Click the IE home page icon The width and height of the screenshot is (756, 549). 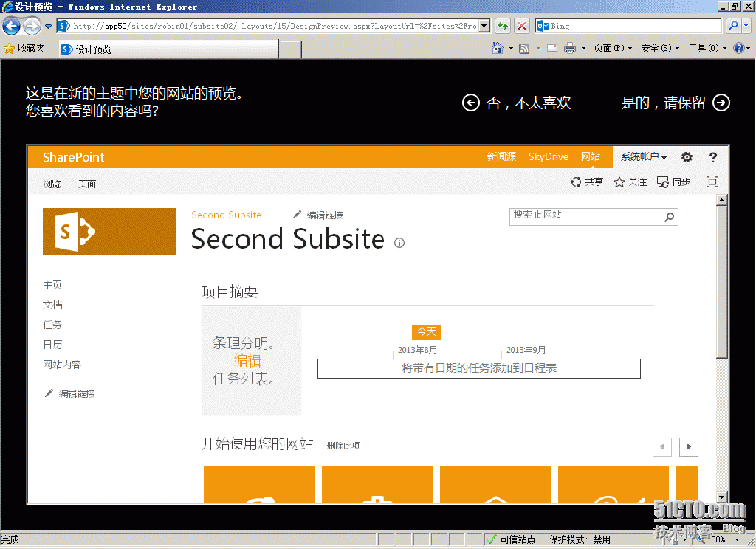coord(497,48)
